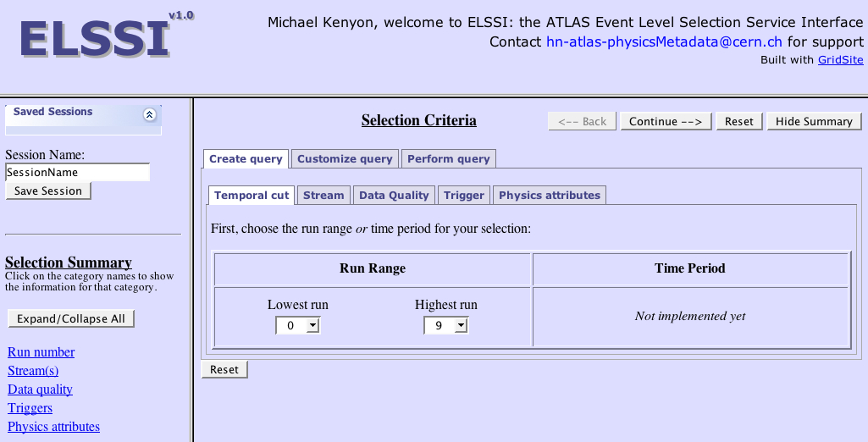Click the Expand/Collapse All button

pos(71,318)
